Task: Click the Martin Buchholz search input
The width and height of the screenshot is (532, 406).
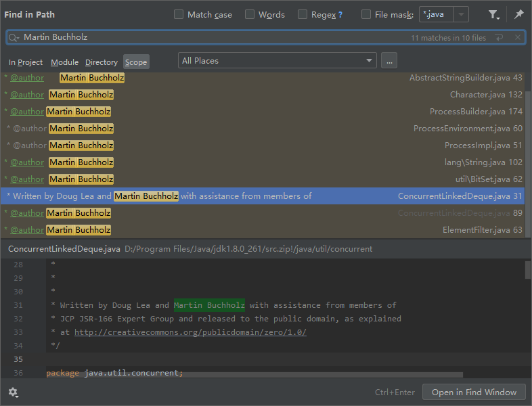Action: click(265, 37)
